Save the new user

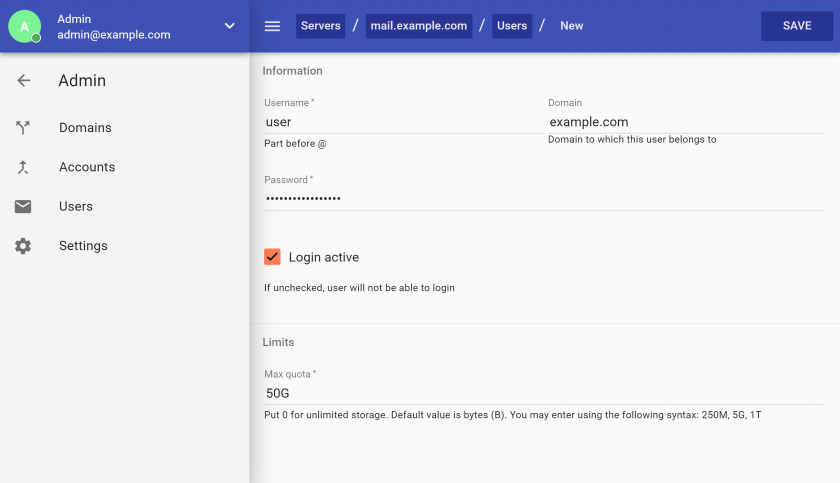[x=797, y=26]
